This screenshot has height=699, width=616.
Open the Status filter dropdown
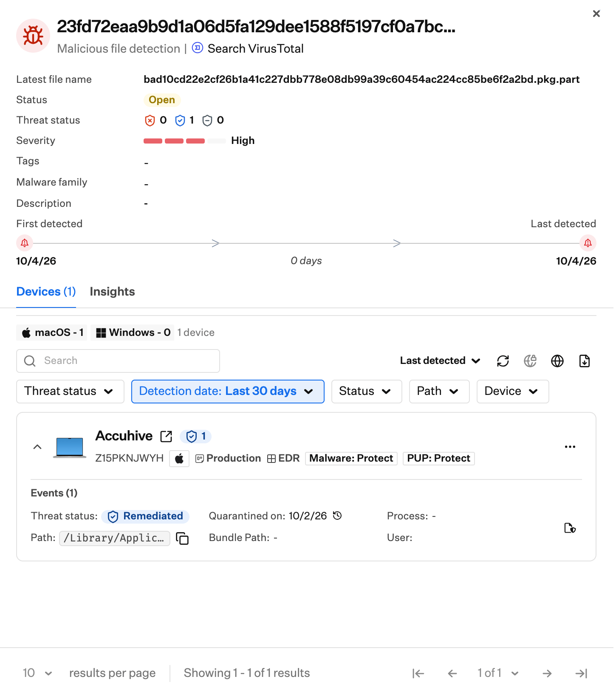(x=367, y=392)
